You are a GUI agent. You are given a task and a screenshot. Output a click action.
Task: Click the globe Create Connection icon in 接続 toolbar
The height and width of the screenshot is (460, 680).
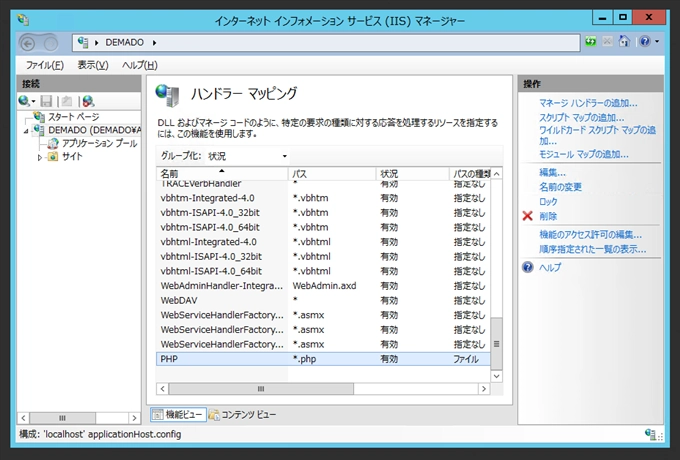[24, 101]
